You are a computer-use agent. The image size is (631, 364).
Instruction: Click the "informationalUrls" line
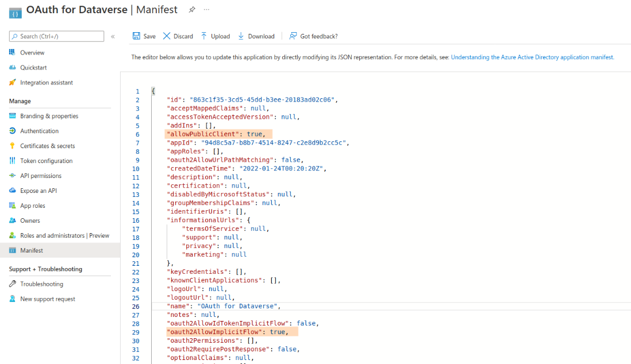pyautogui.click(x=209, y=220)
